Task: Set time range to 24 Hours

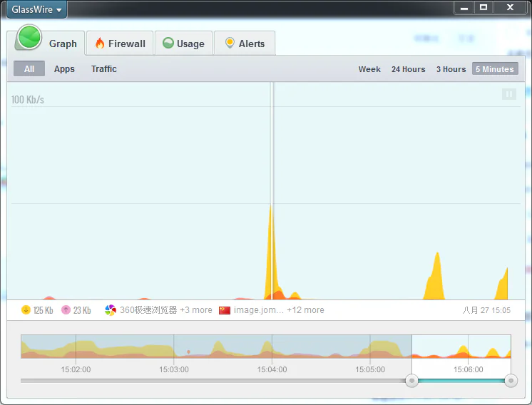Action: 408,69
